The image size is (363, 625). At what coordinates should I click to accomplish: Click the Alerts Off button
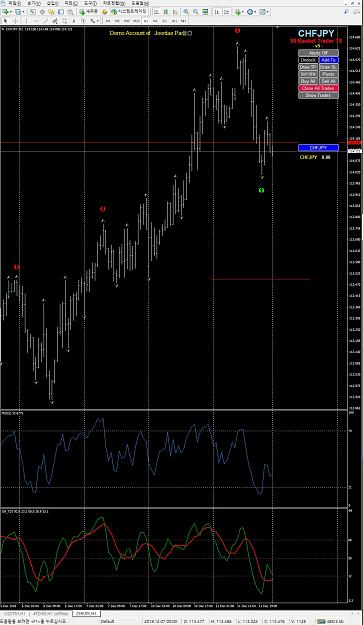[318, 53]
